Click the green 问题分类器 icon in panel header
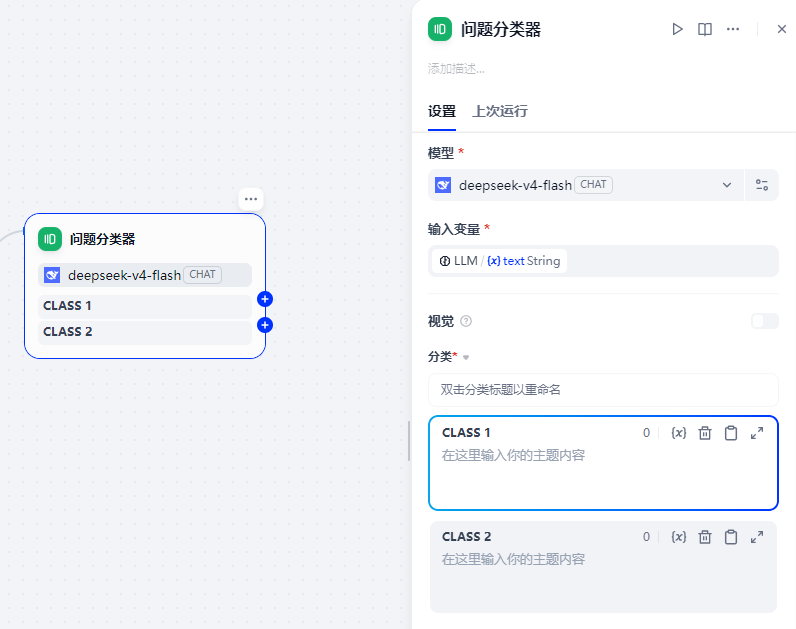The image size is (796, 629). (x=440, y=29)
